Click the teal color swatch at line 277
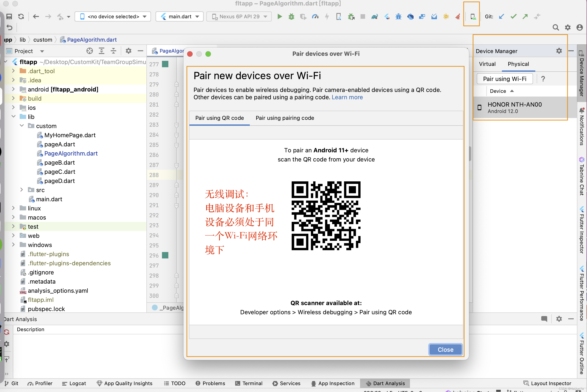Screen dimensions: 587x392 pyautogui.click(x=165, y=64)
